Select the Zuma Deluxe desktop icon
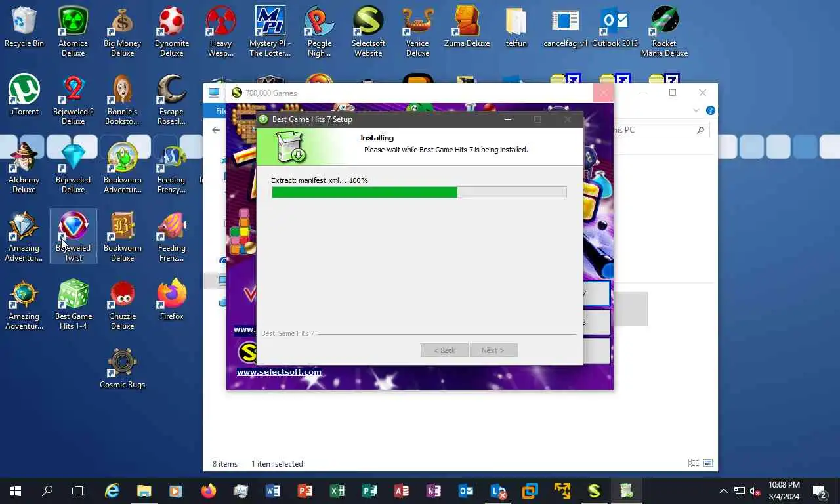Image resolution: width=840 pixels, height=504 pixels. click(467, 28)
